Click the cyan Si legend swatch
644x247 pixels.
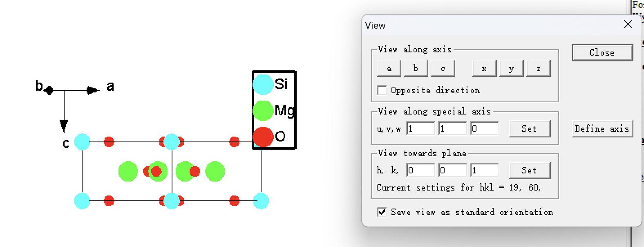tap(263, 84)
